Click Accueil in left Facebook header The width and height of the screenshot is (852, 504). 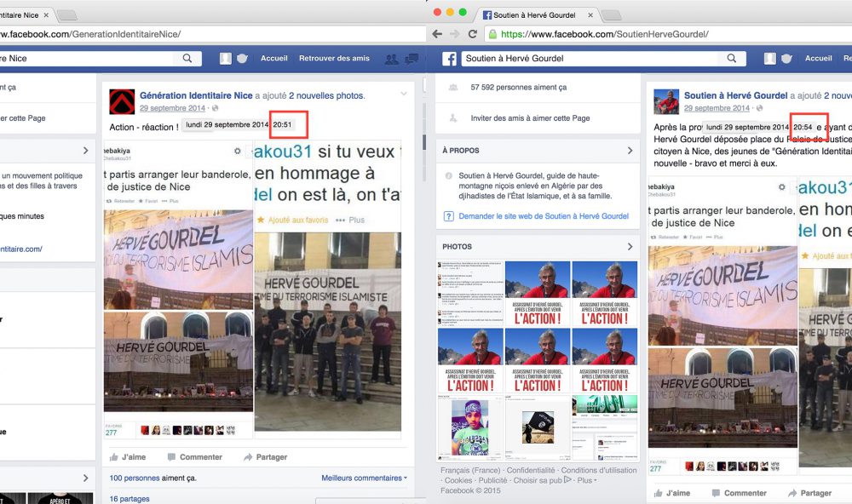(273, 58)
